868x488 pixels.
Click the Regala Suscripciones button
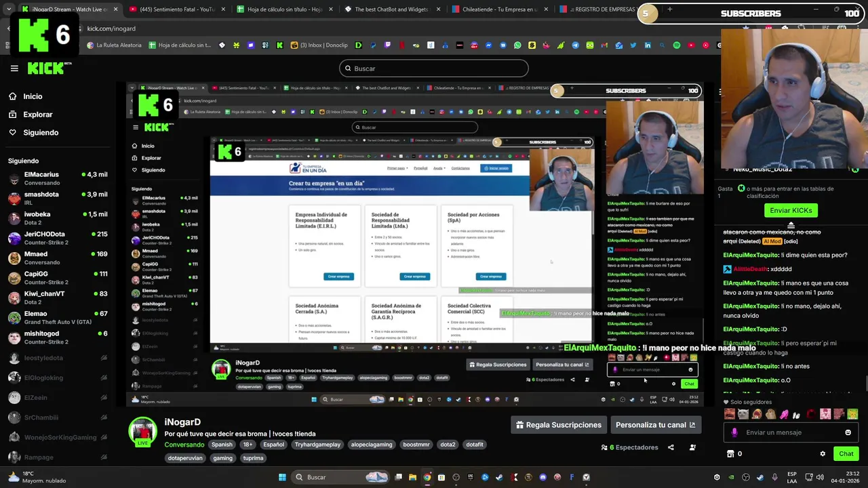click(559, 425)
